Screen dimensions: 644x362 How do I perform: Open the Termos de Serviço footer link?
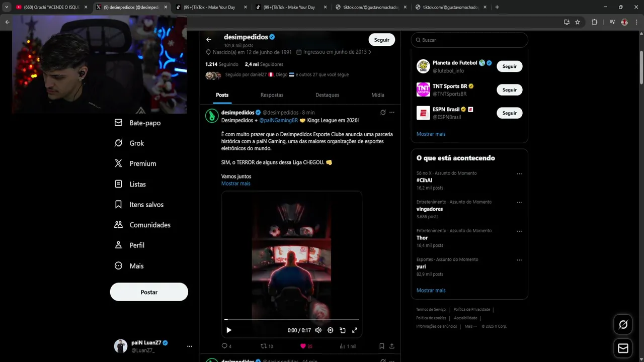pyautogui.click(x=431, y=310)
